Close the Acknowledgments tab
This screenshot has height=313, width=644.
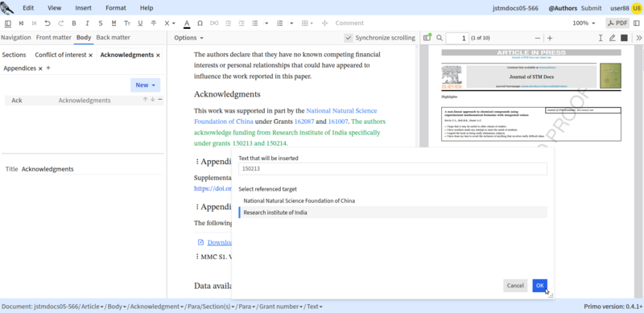click(158, 55)
